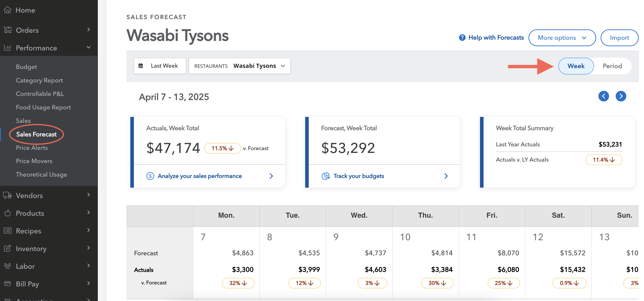The image size is (644, 301).
Task: Click the Vendors truck icon
Action: (8, 195)
